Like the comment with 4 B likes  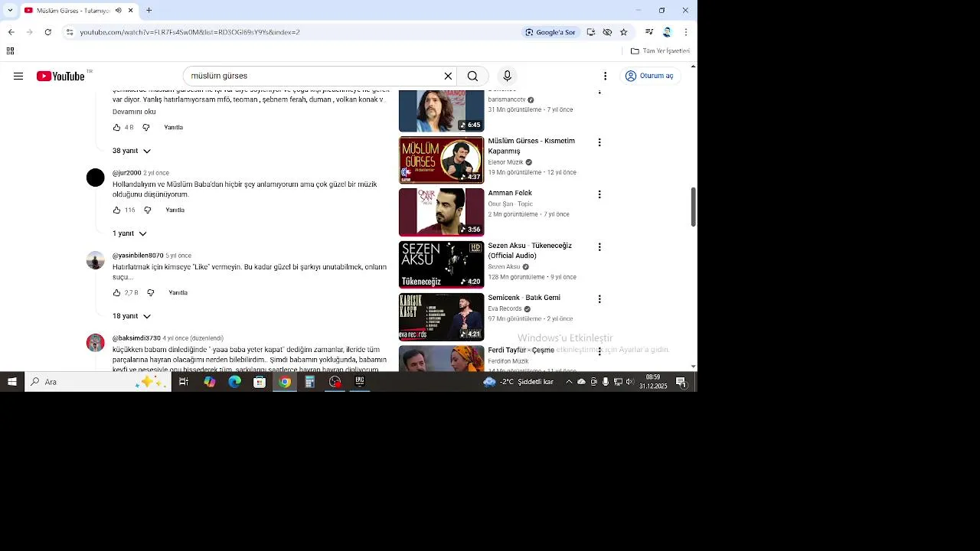116,127
